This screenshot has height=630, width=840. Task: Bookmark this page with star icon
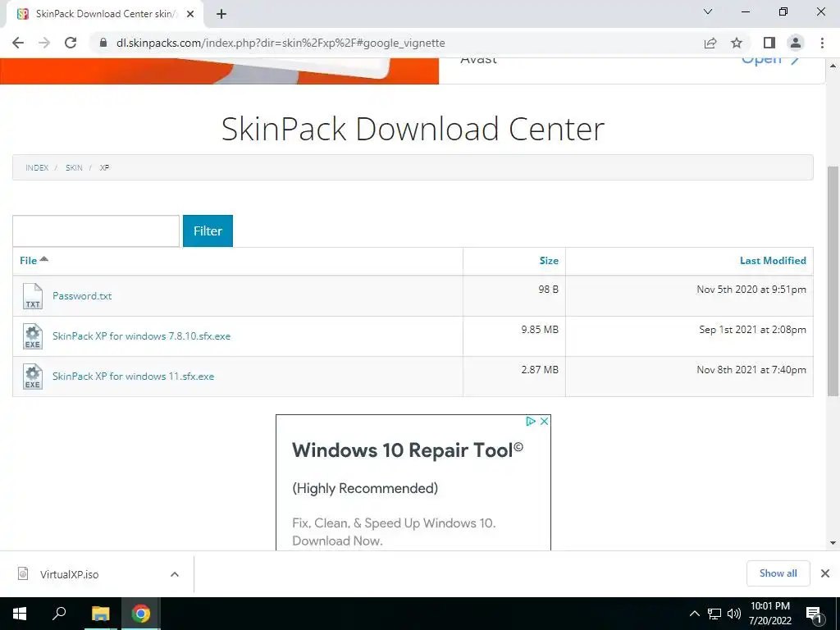click(x=737, y=43)
